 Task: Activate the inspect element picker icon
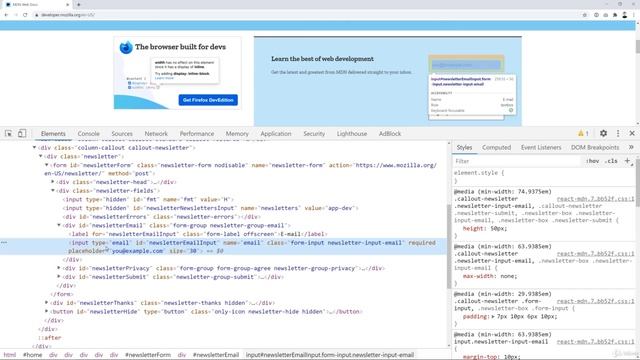[x=8, y=133]
